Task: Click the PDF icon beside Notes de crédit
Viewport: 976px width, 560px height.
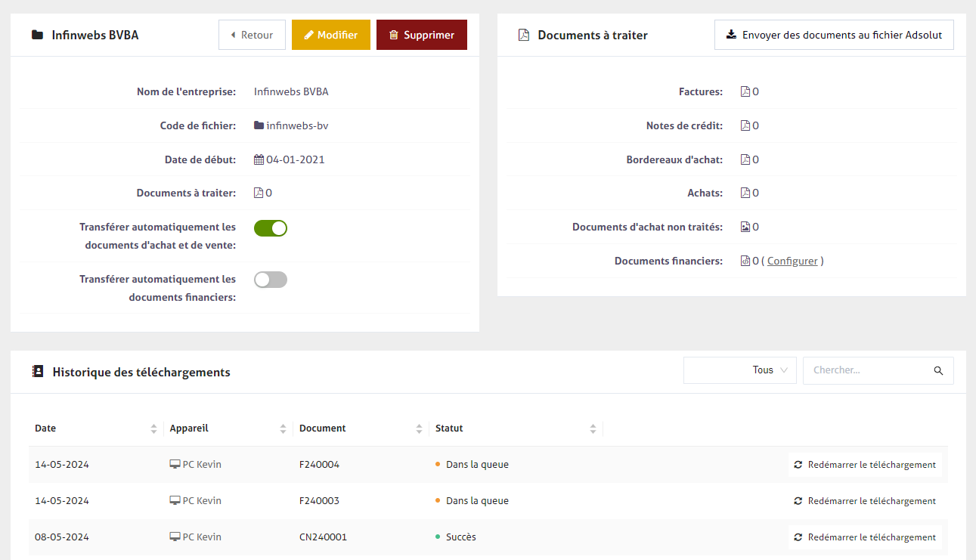Action: 745,126
